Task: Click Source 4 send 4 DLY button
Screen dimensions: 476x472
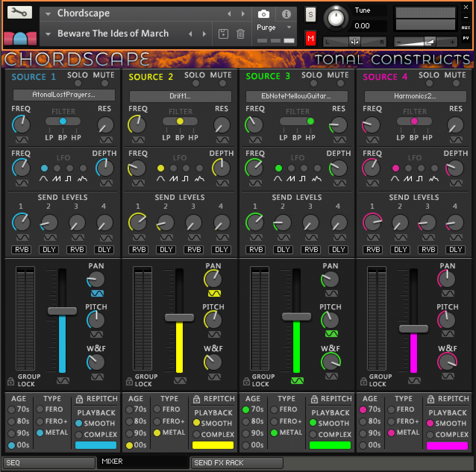Action: pos(456,249)
